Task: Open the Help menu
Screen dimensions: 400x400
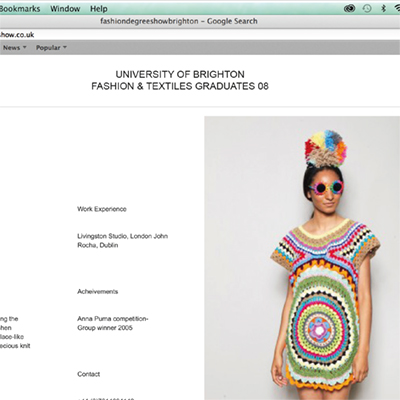Action: point(99,9)
